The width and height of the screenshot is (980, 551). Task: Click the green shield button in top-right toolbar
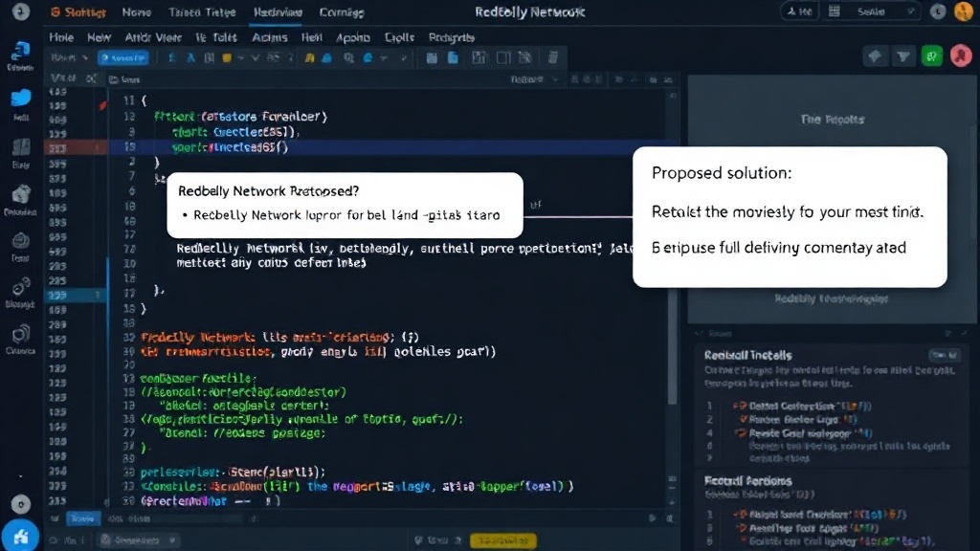point(932,56)
